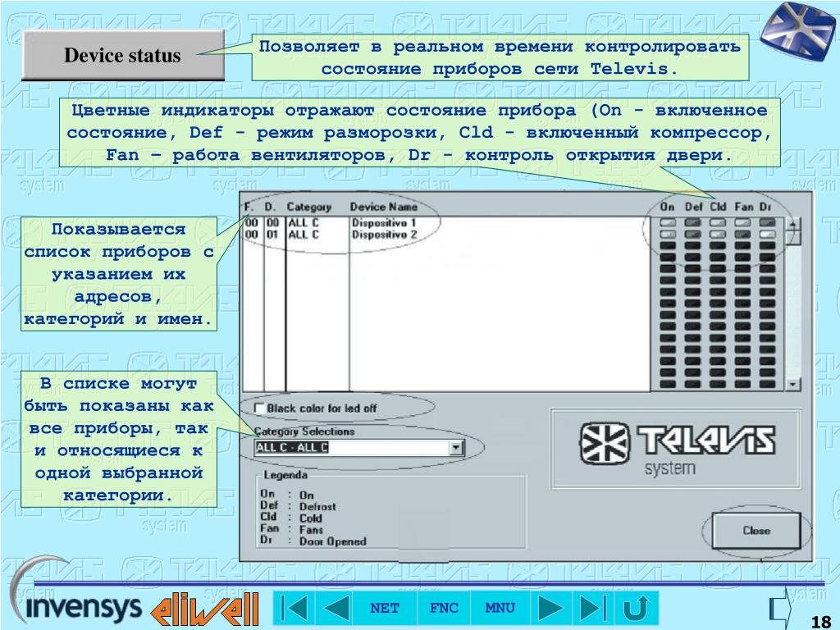Click the return U-turn arrow icon
Viewport: 840px width, 630px height.
(636, 608)
